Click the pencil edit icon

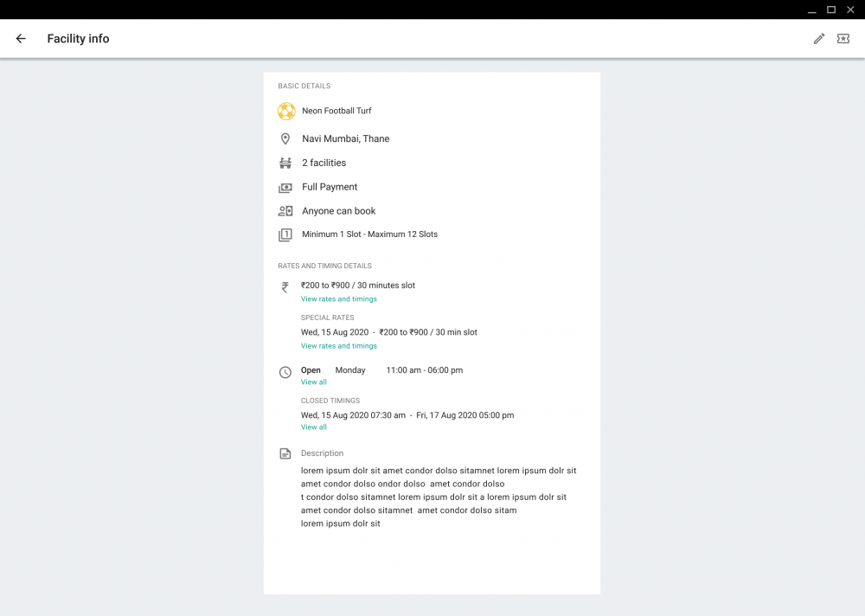pos(818,39)
